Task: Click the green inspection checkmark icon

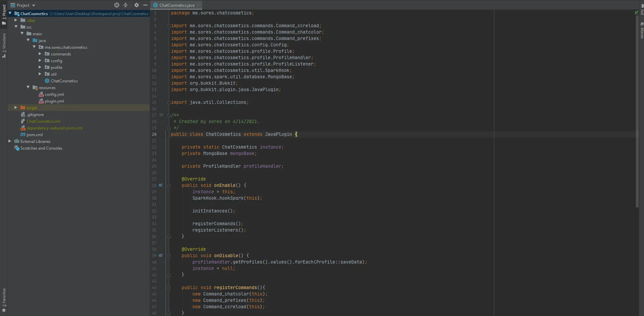Action: pyautogui.click(x=636, y=13)
